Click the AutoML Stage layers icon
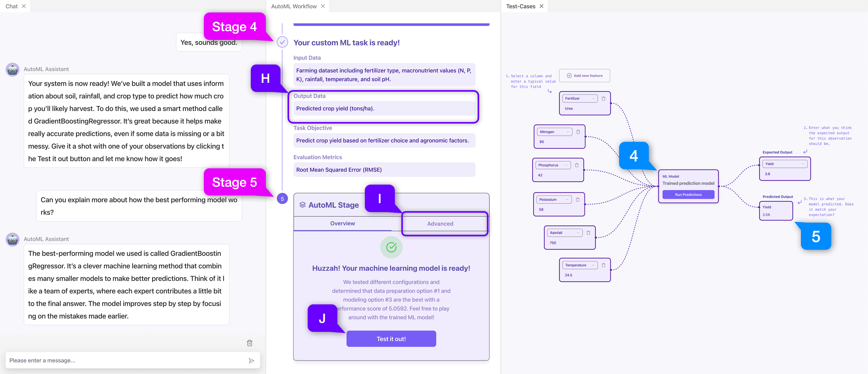 303,205
